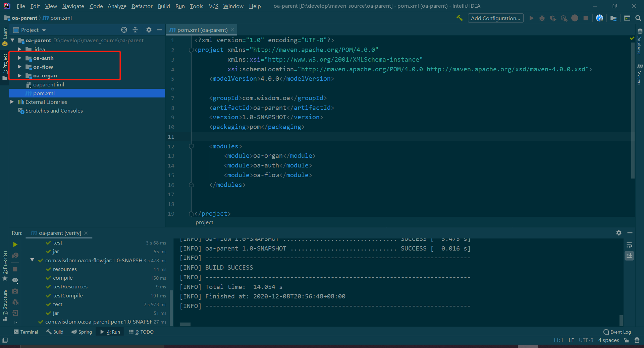Click the Profiler clock-arrow toolbar icon
Viewport: 644px width, 348px height.
pos(564,18)
